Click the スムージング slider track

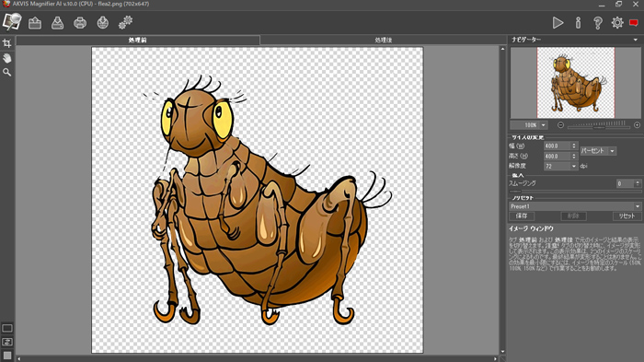pyautogui.click(x=574, y=192)
